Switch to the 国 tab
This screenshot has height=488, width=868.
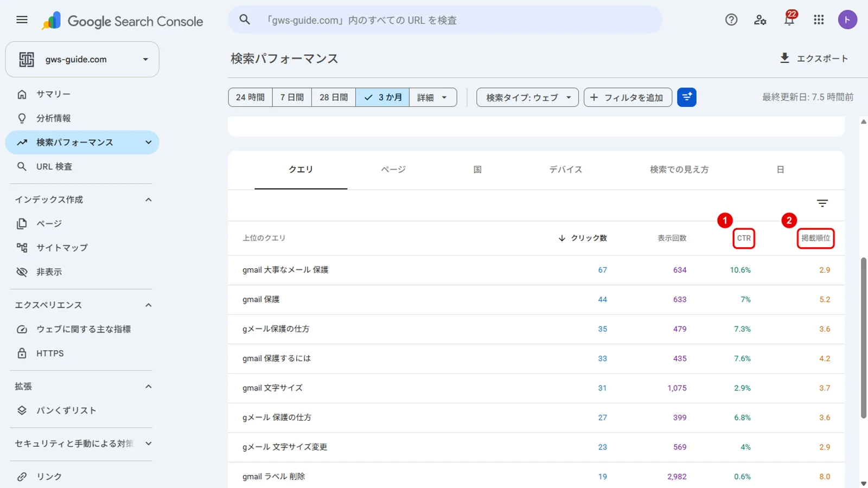[x=477, y=170]
